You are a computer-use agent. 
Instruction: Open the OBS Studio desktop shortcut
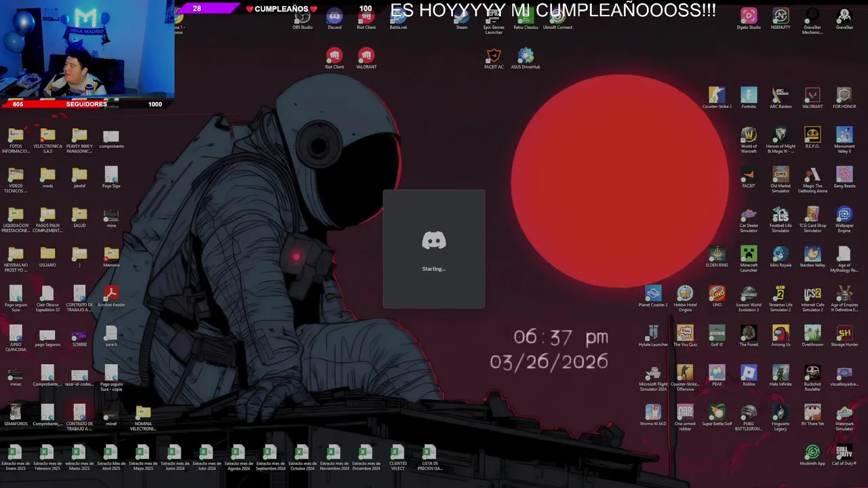click(x=302, y=18)
